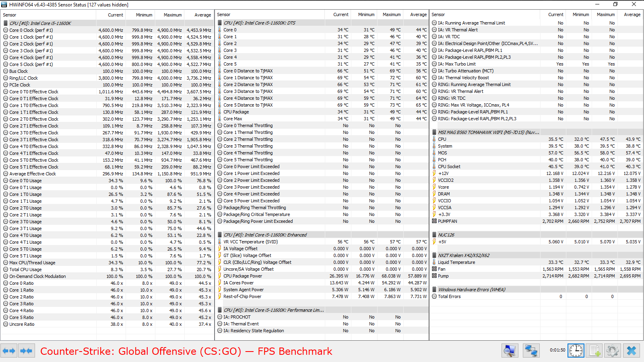Open the networked computers remote icon

(531, 351)
